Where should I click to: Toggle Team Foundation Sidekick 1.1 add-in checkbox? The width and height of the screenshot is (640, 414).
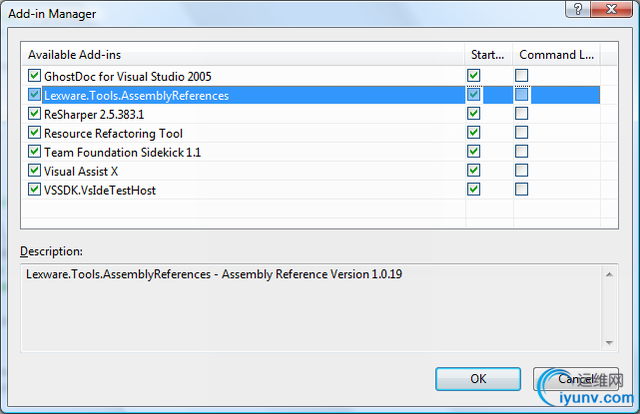34,151
